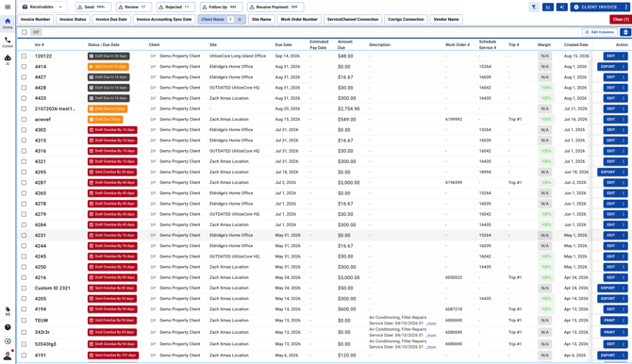Click PRINT for invoice 343r3r
This screenshot has width=632, height=364.
pos(609,332)
